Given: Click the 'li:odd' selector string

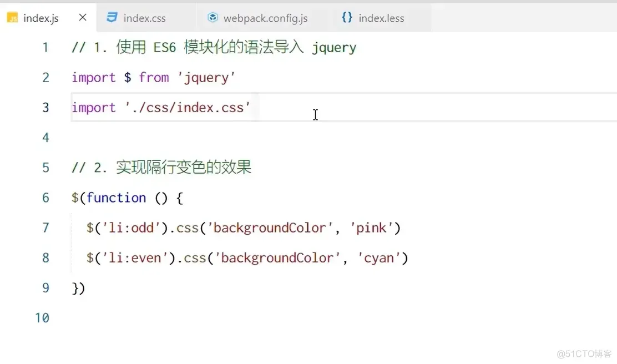Looking at the screenshot, I should pyautogui.click(x=131, y=228).
